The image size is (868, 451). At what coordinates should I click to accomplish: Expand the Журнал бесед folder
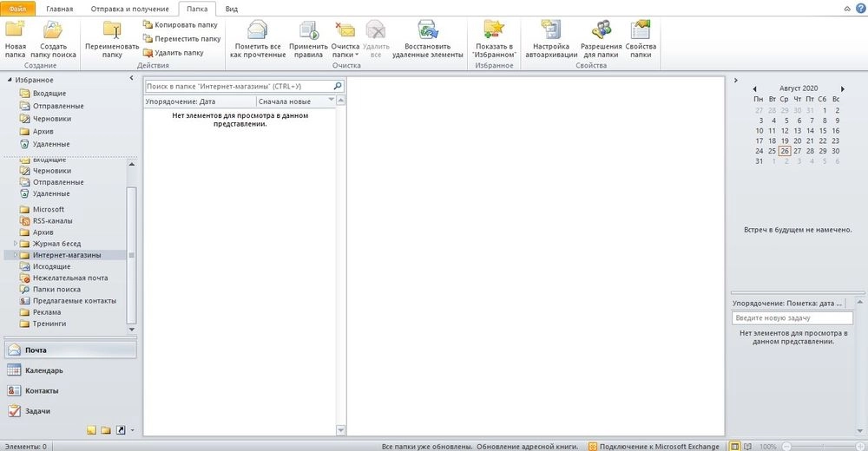pyautogui.click(x=16, y=244)
